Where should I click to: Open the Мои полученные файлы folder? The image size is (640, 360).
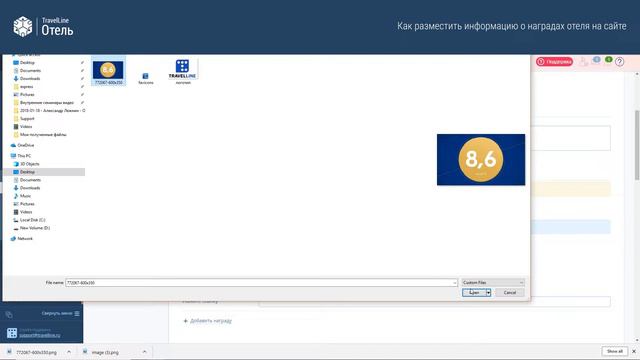(43, 134)
